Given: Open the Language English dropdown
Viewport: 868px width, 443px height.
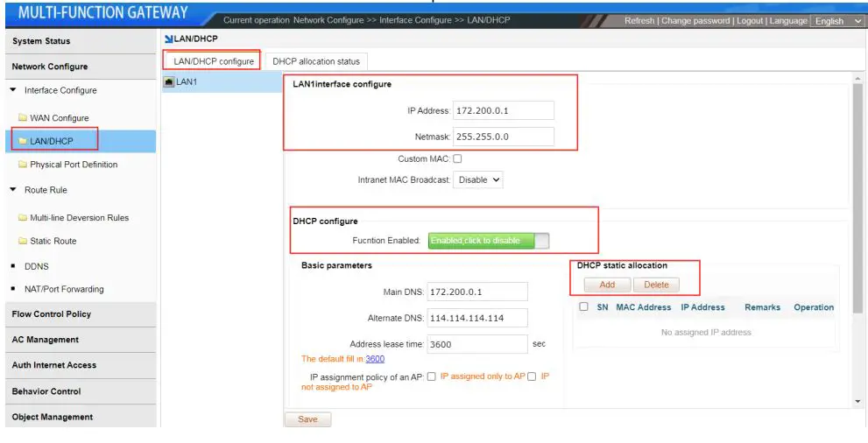Looking at the screenshot, I should (x=837, y=21).
